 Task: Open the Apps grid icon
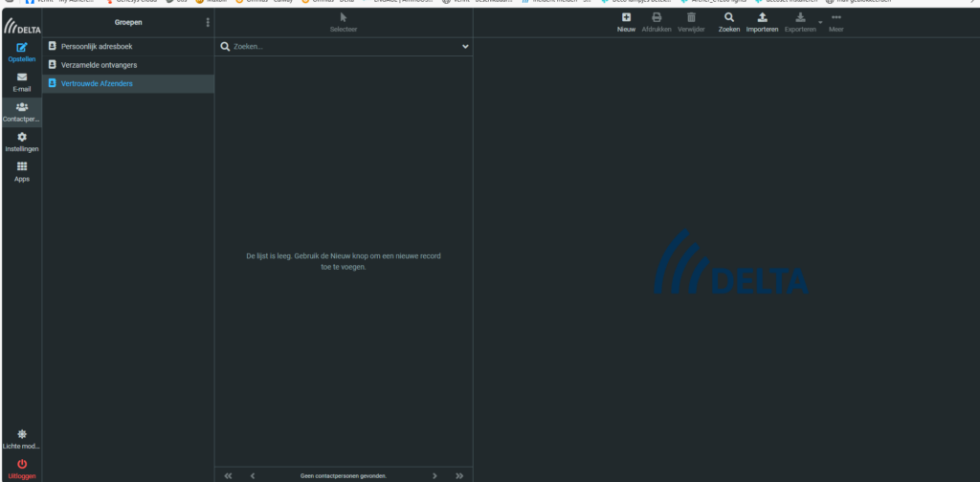[21, 171]
